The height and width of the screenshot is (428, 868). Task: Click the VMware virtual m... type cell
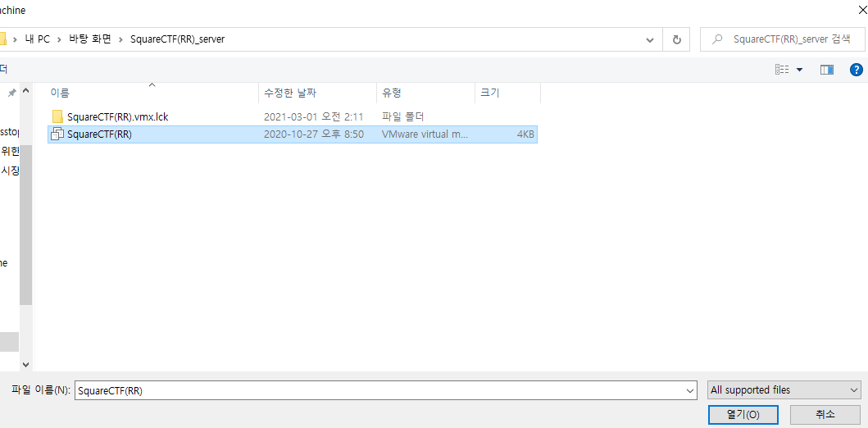click(425, 134)
